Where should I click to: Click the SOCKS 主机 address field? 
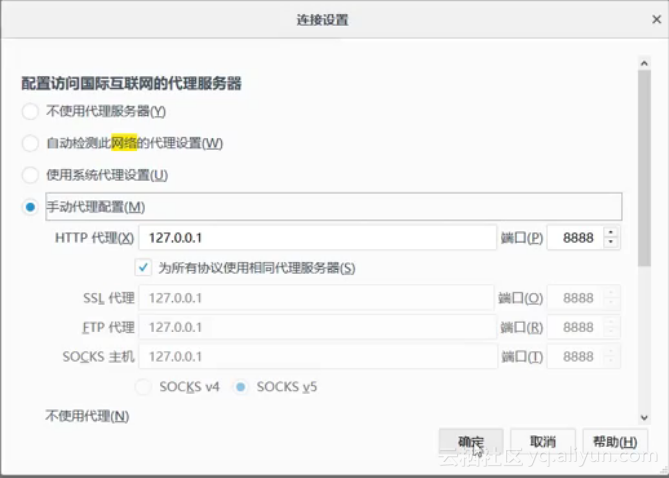tap(317, 356)
